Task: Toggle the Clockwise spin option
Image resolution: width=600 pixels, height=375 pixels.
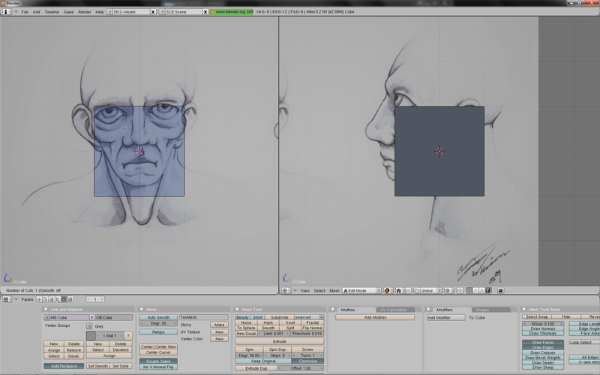Action: (x=308, y=361)
